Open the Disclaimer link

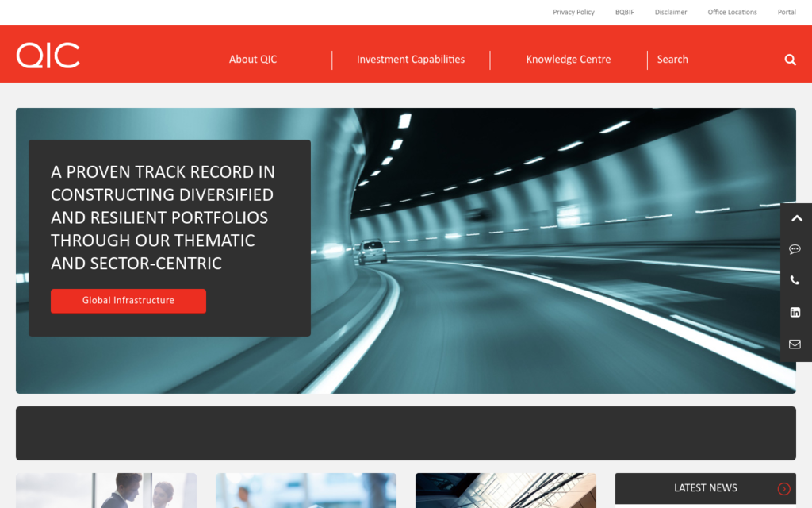tap(671, 13)
